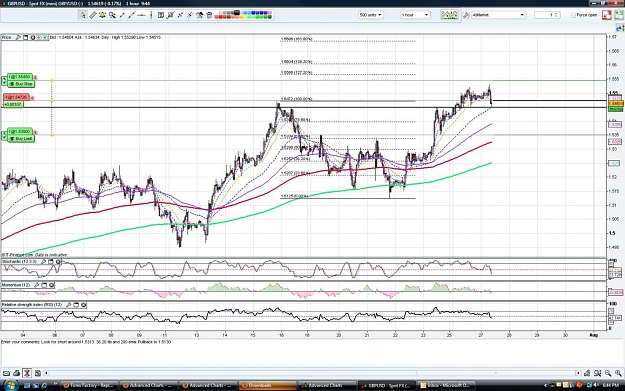Switch to Downloads taskbar window
625x391 pixels.
(268, 385)
